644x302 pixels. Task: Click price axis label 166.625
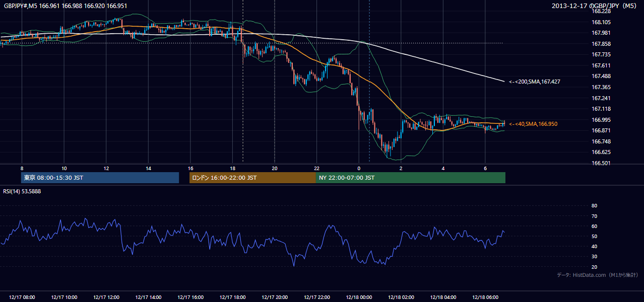(601, 152)
